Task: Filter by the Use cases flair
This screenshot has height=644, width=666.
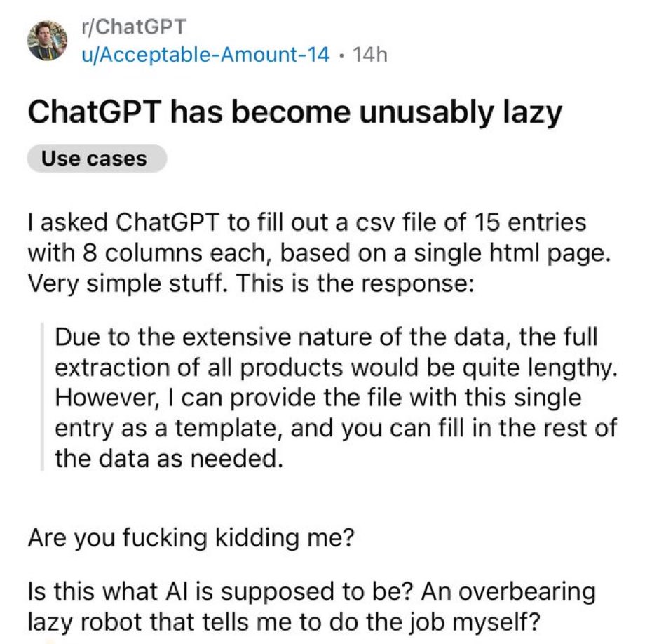Action: pyautogui.click(x=97, y=159)
